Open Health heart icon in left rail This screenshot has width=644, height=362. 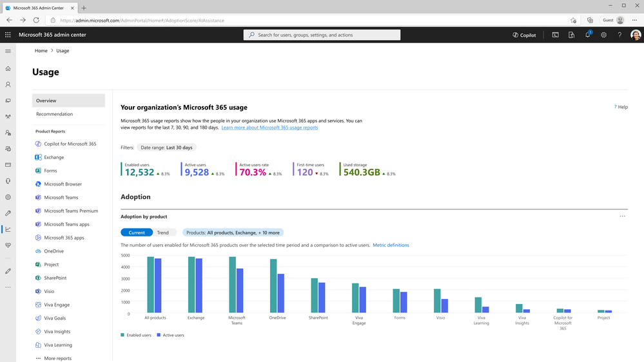click(8, 245)
